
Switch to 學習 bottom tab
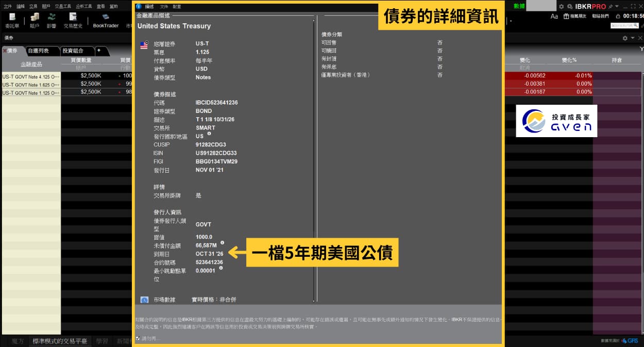(102, 341)
